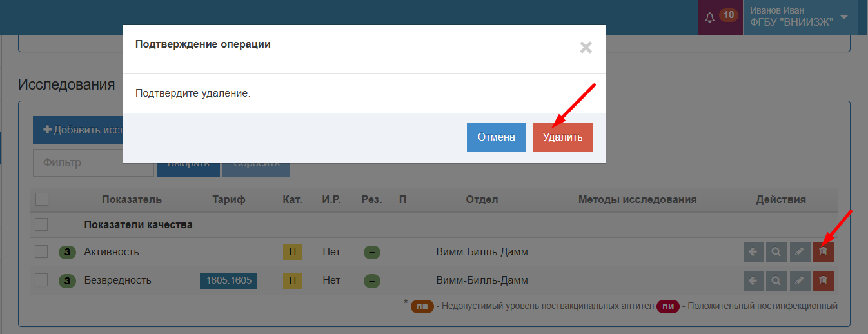Select the Активность row checkbox
This screenshot has height=334, width=868.
pos(42,251)
